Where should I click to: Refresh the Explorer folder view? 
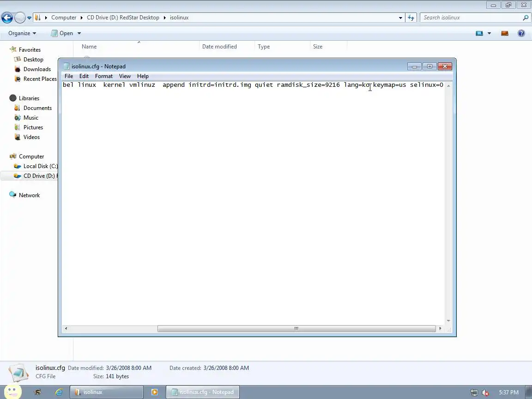click(x=411, y=18)
